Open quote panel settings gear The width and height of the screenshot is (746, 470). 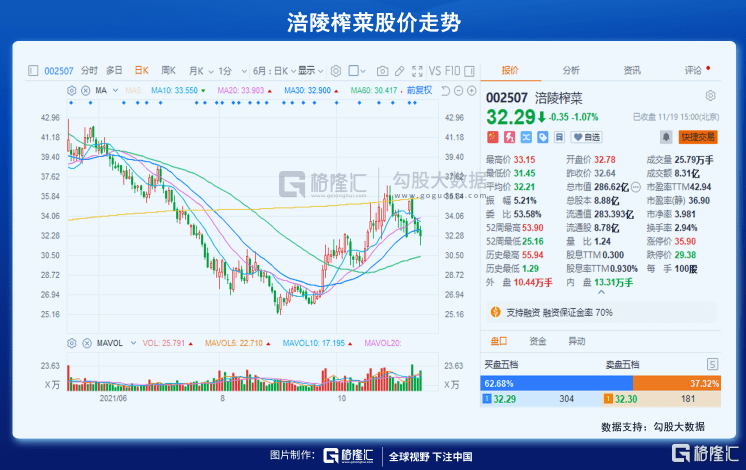710,96
